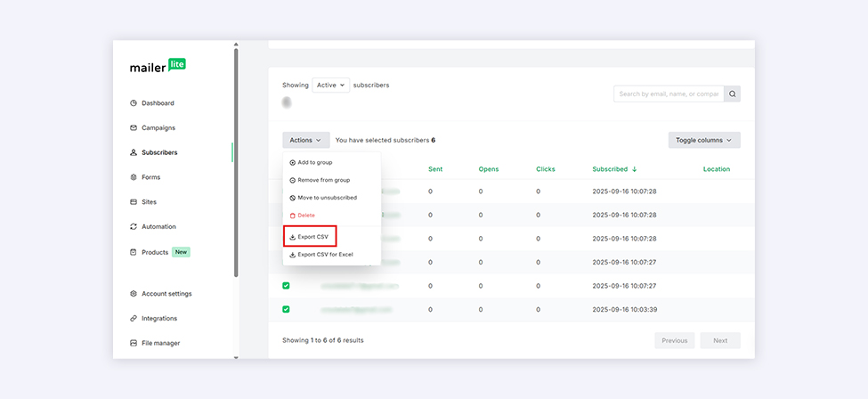Viewport: 868px width, 399px height.
Task: Toggle checkbox for second-to-last subscriber
Action: pyautogui.click(x=287, y=286)
